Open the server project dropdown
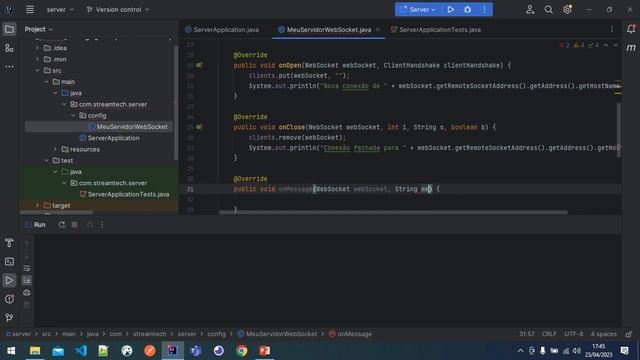 pyautogui.click(x=60, y=9)
